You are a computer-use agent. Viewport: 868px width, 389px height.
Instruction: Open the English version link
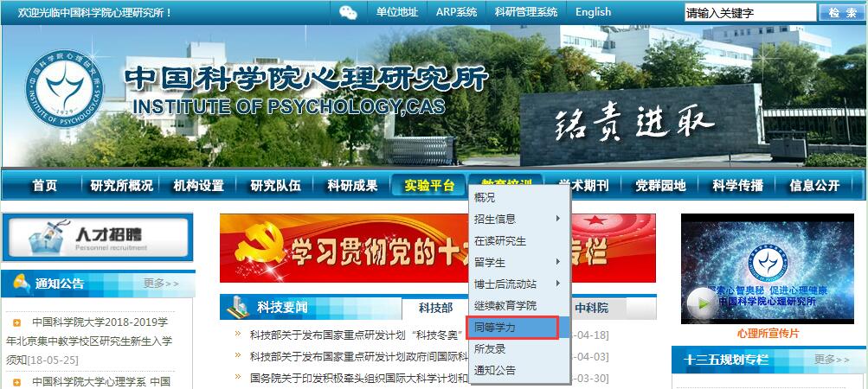[x=593, y=12]
